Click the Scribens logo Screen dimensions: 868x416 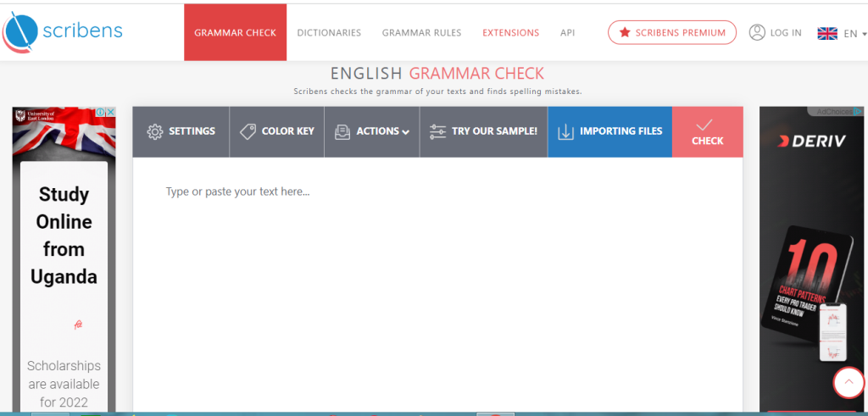coord(62,31)
